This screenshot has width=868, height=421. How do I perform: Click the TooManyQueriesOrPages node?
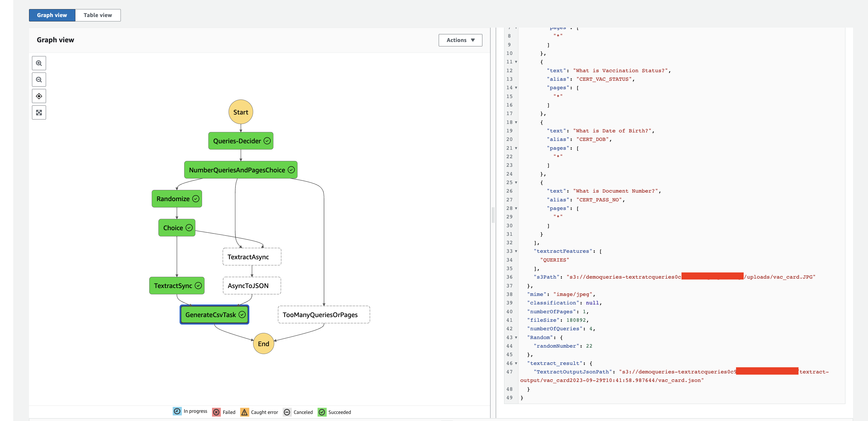(x=323, y=315)
